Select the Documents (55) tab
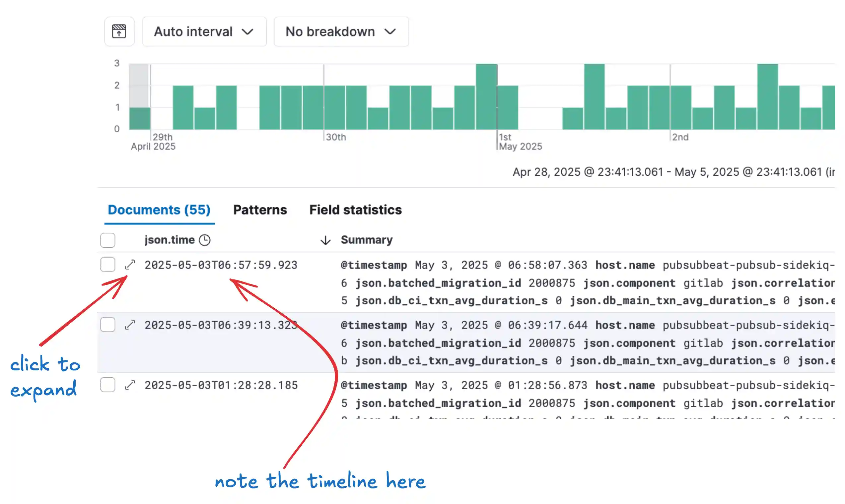Viewport: 845px width, 504px height. click(159, 210)
